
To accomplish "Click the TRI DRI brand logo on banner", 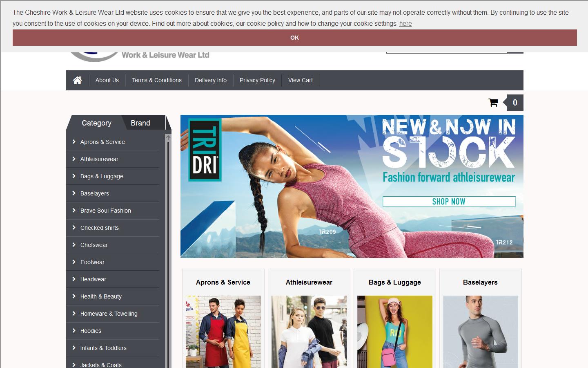I will 205,150.
